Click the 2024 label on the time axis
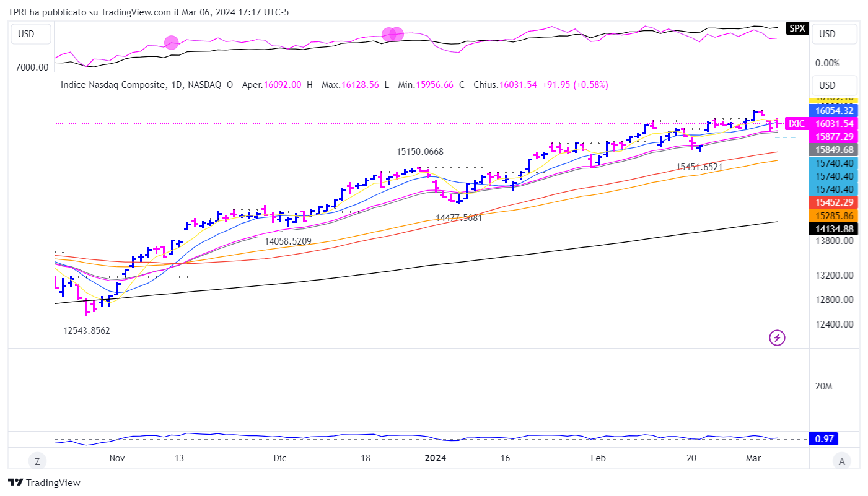 click(x=435, y=458)
